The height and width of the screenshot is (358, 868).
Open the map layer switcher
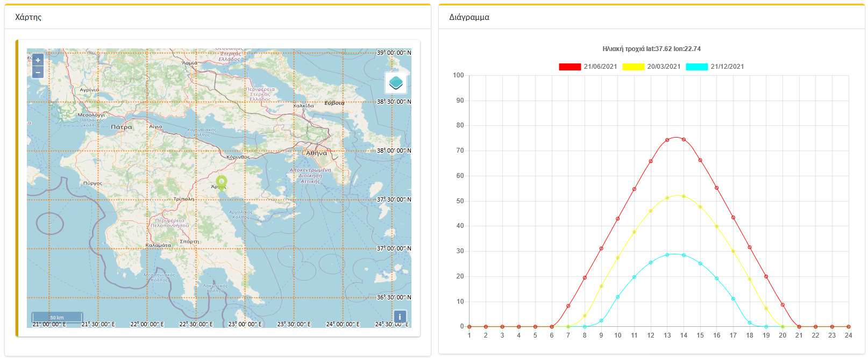pos(396,83)
